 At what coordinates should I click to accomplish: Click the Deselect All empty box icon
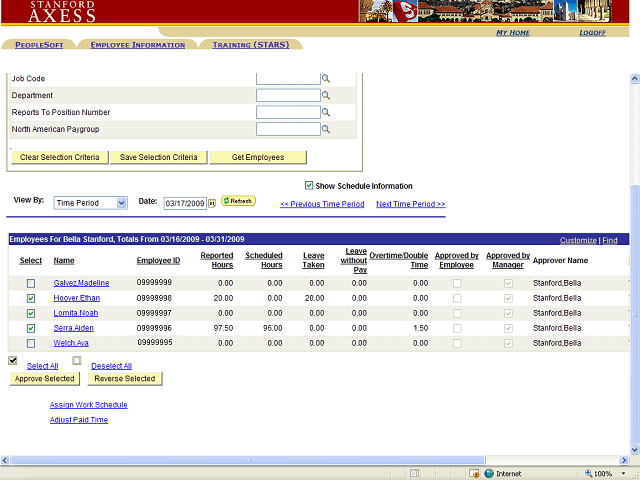(77, 361)
